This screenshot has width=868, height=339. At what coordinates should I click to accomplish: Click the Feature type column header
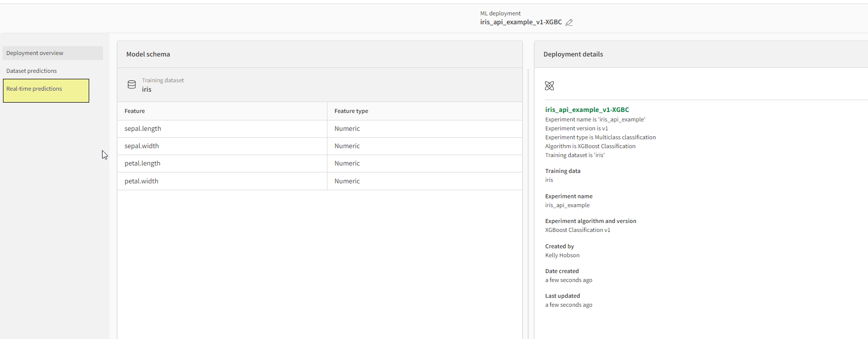point(351,111)
